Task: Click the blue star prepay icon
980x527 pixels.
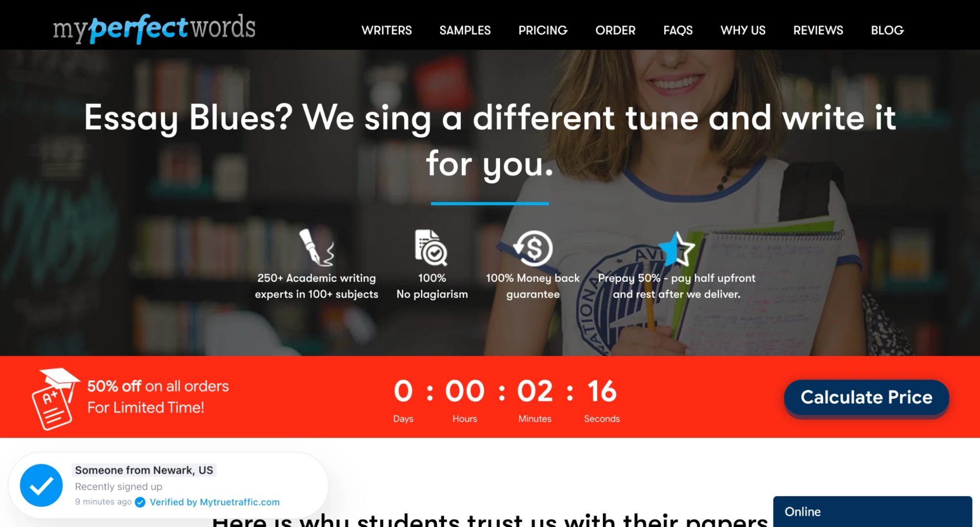Action: click(677, 249)
